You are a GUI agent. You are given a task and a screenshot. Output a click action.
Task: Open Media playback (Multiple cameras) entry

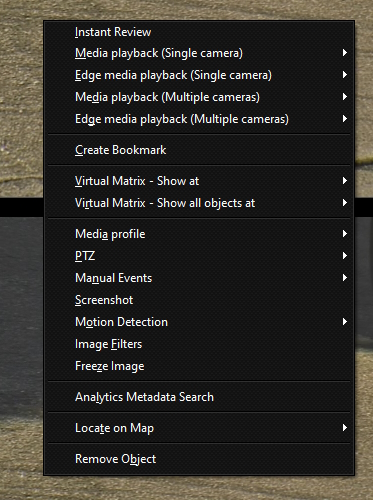[199, 97]
